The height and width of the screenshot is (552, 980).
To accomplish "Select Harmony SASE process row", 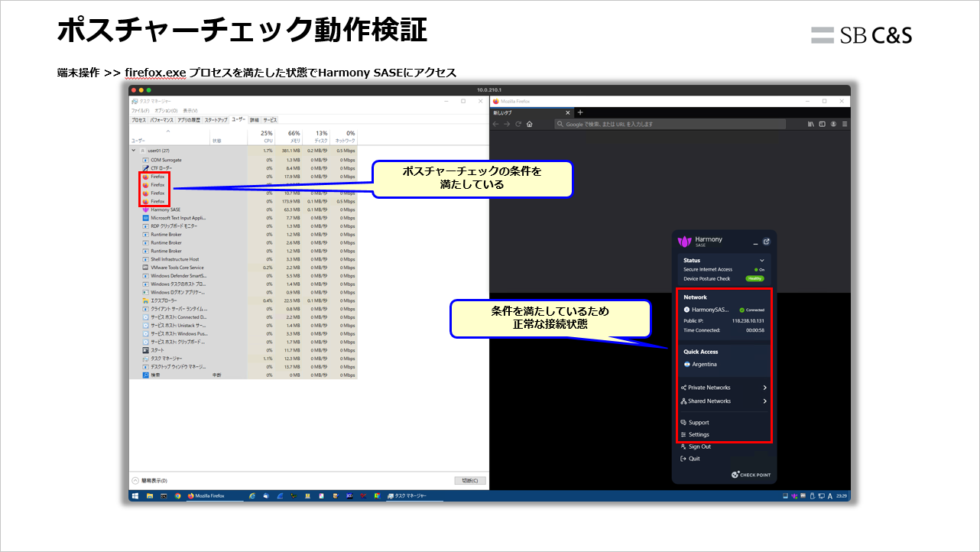I will pos(243,209).
